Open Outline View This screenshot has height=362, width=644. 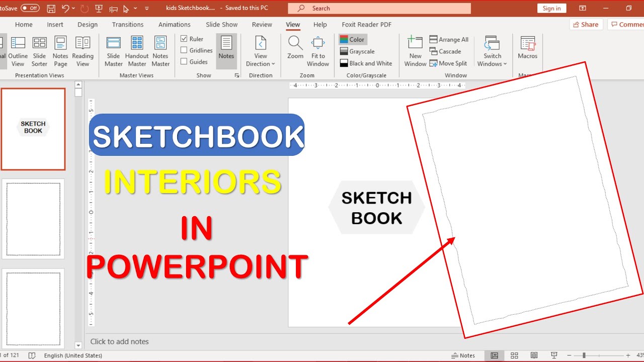(18, 51)
